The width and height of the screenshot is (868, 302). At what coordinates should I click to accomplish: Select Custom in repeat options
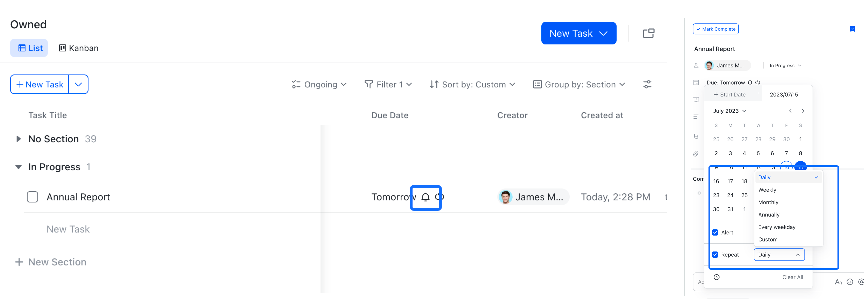pyautogui.click(x=789, y=240)
